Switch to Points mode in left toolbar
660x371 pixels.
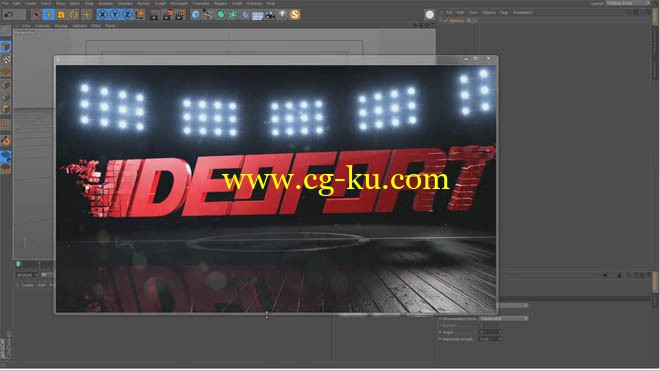point(5,84)
